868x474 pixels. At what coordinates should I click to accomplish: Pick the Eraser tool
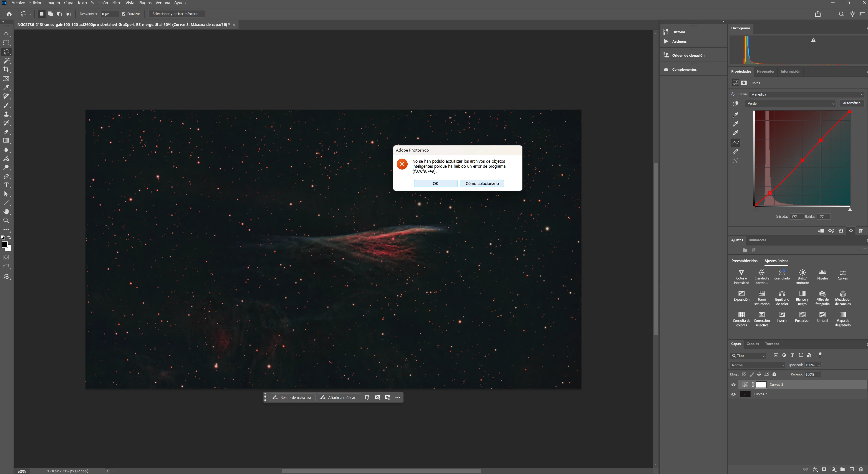pyautogui.click(x=6, y=132)
